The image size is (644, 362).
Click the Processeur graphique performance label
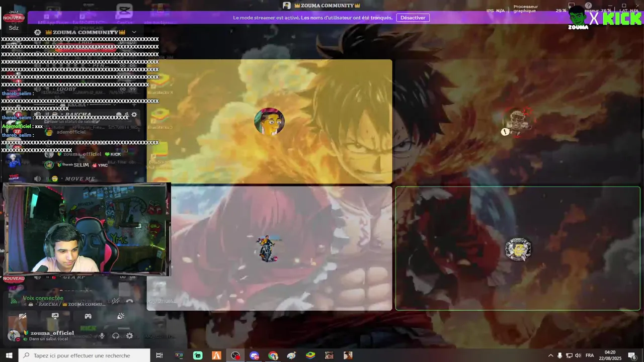click(x=525, y=9)
